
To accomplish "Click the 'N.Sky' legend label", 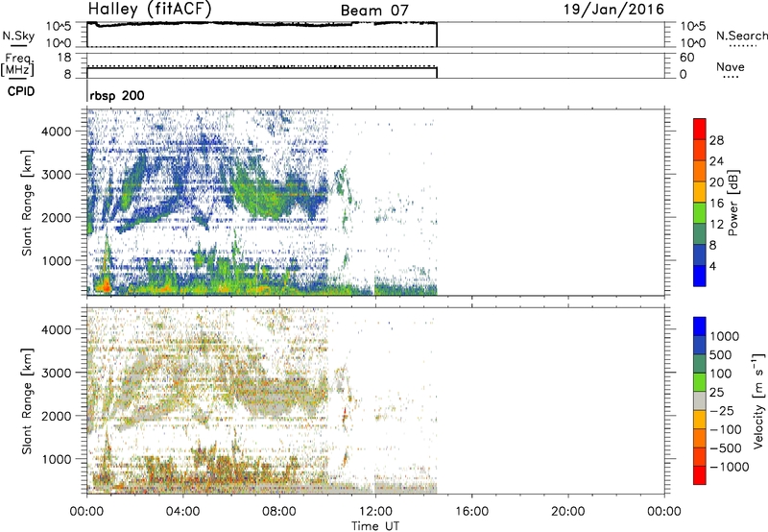I will [18, 36].
